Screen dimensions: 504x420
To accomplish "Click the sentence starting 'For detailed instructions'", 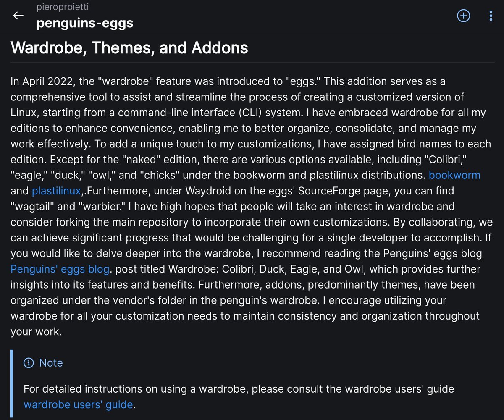I will 239,389.
